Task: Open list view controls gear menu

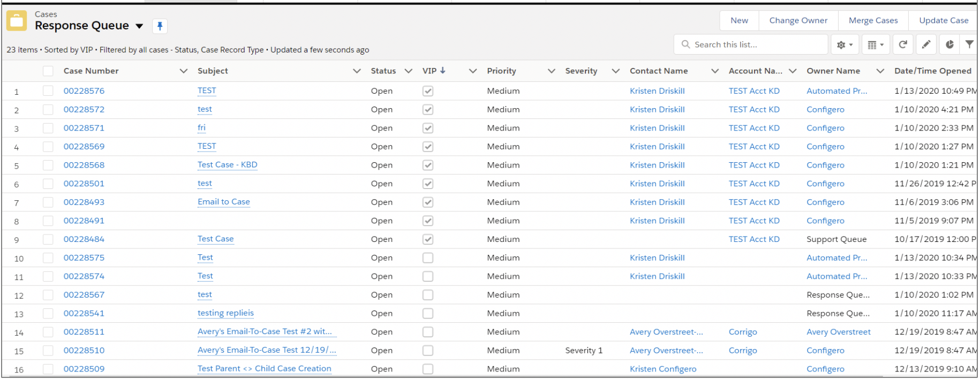Action: tap(845, 45)
